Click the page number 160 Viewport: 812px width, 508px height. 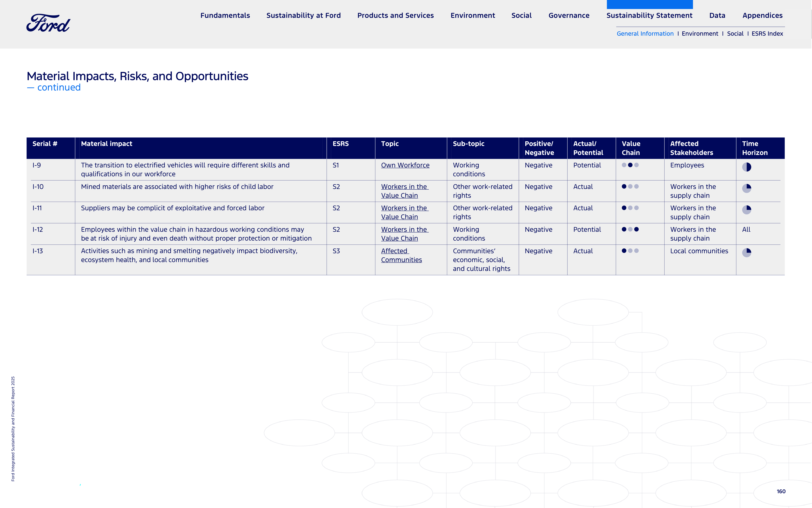pos(781,492)
